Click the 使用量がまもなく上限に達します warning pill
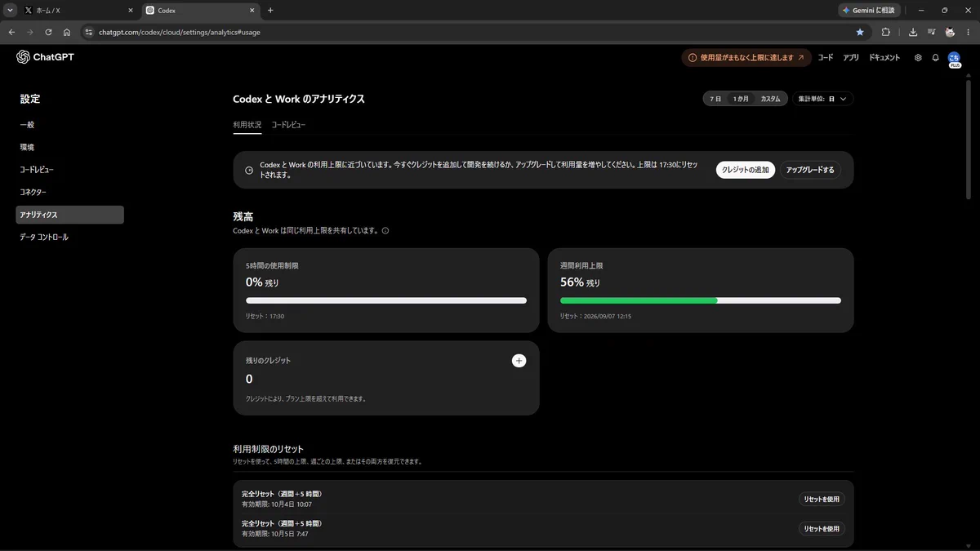The height and width of the screenshot is (551, 980). 746,58
